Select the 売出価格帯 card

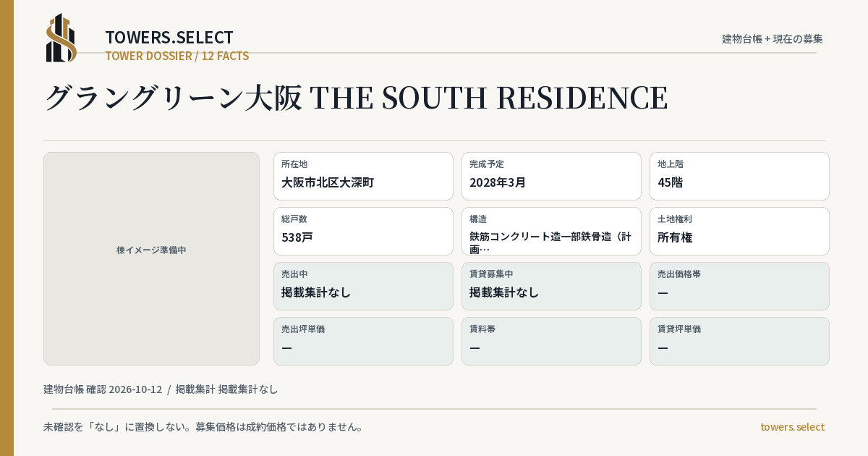click(739, 286)
